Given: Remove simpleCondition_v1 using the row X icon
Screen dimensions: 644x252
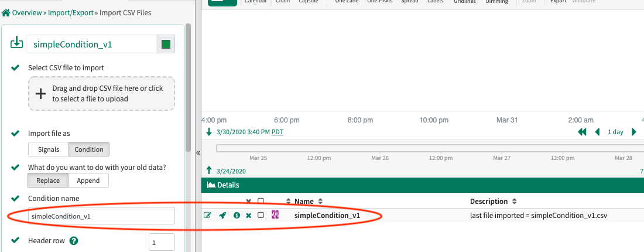Looking at the screenshot, I should click(x=249, y=216).
